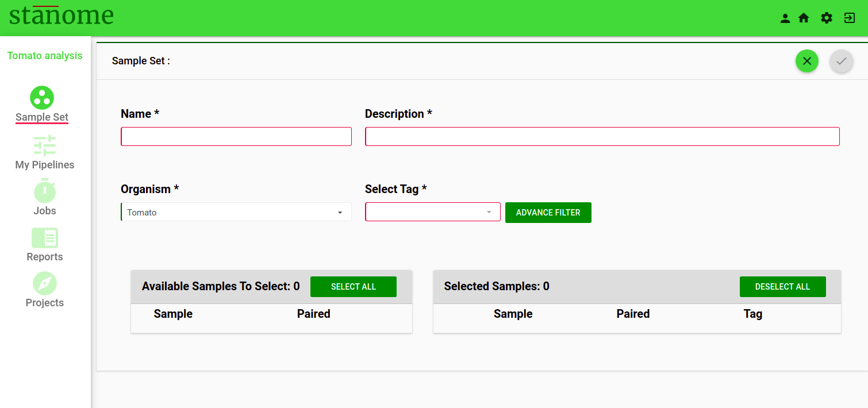Go to Projects menu label

point(45,303)
